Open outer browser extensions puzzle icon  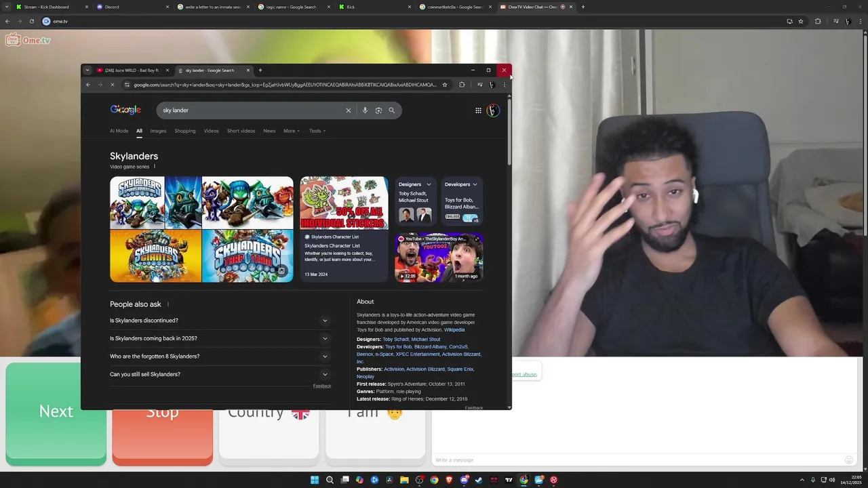pos(818,21)
